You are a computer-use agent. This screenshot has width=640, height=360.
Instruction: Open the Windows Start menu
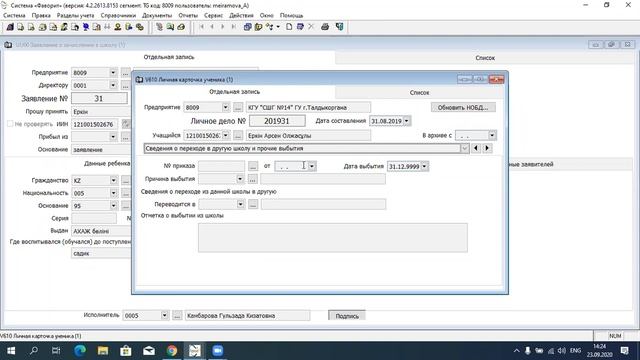pos(11,351)
